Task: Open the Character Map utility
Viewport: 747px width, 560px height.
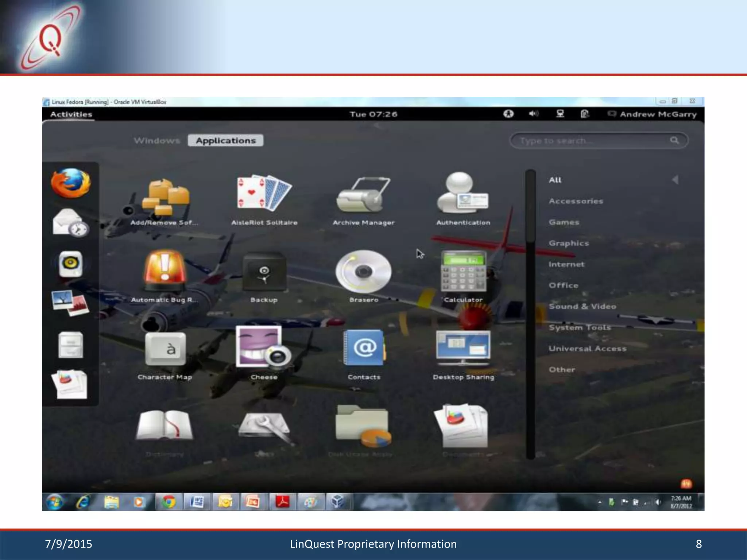Action: point(165,349)
